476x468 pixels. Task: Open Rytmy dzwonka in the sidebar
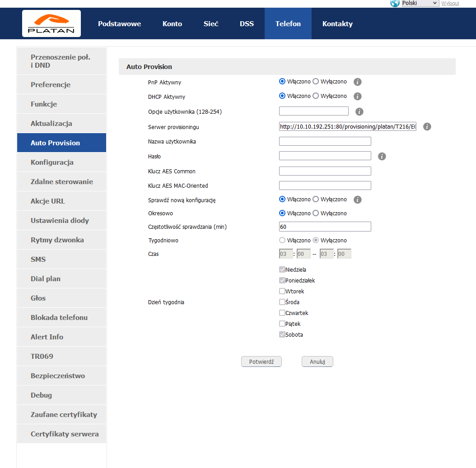pos(61,240)
